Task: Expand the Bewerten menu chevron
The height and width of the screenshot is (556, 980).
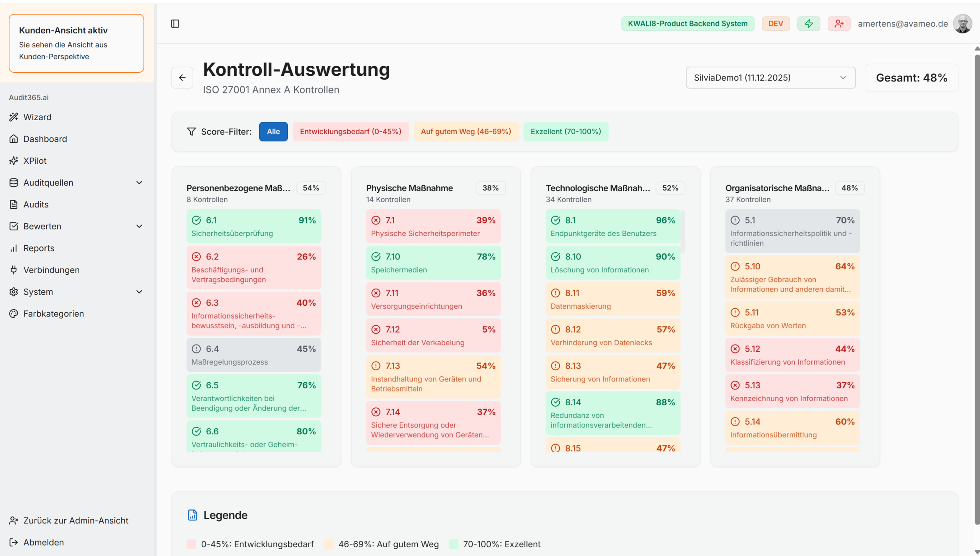Action: [139, 226]
